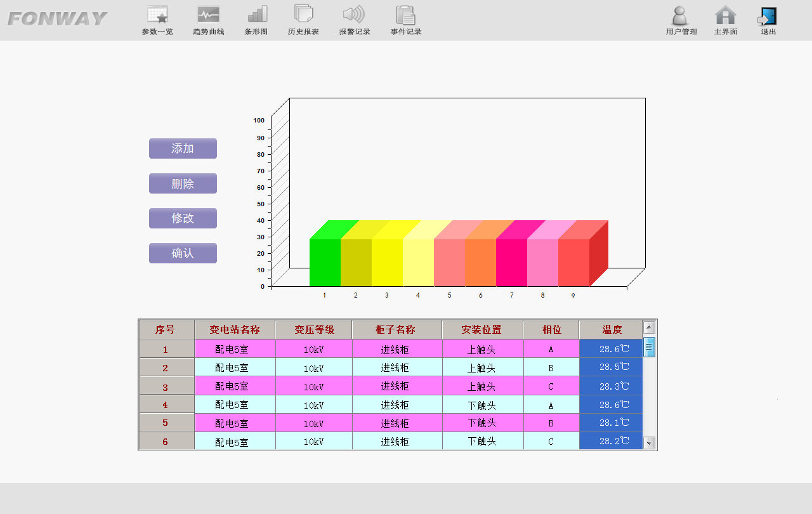
Task: Click the 退出 exit icon
Action: 768,20
